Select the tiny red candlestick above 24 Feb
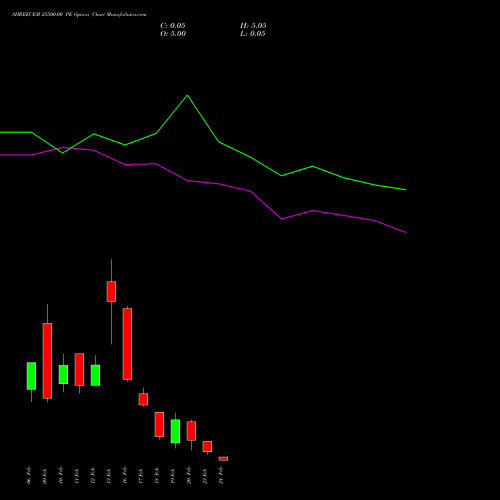This screenshot has height=500, width=500. tap(223, 459)
